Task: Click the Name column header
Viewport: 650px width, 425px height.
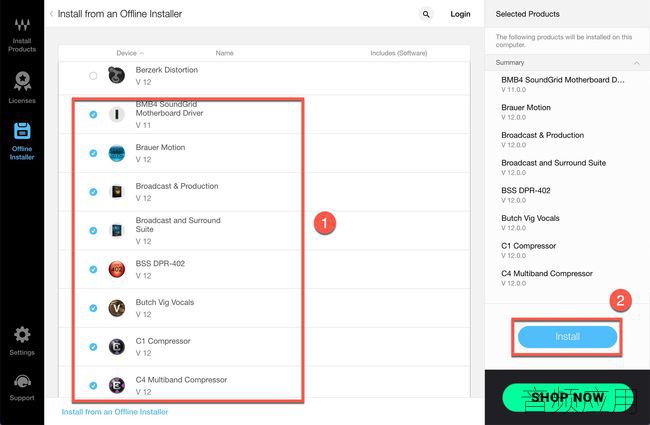Action: [x=224, y=53]
